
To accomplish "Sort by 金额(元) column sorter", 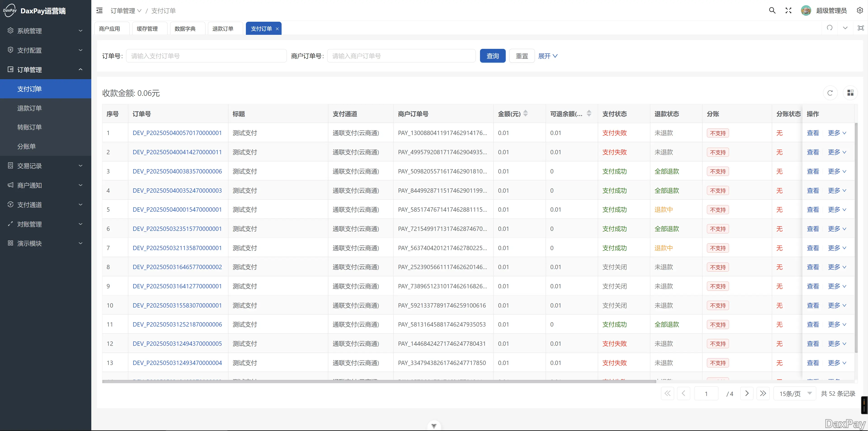I will click(x=525, y=114).
